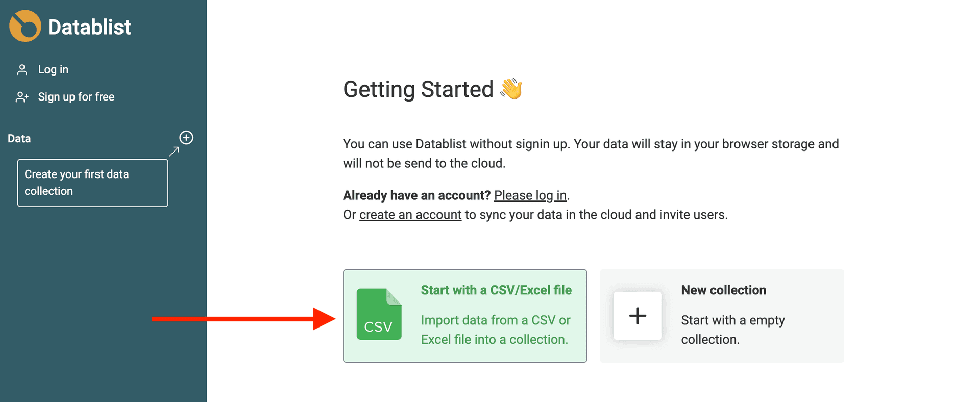This screenshot has height=402, width=980.
Task: Select "Log in" in the sidebar menu
Action: coord(53,69)
